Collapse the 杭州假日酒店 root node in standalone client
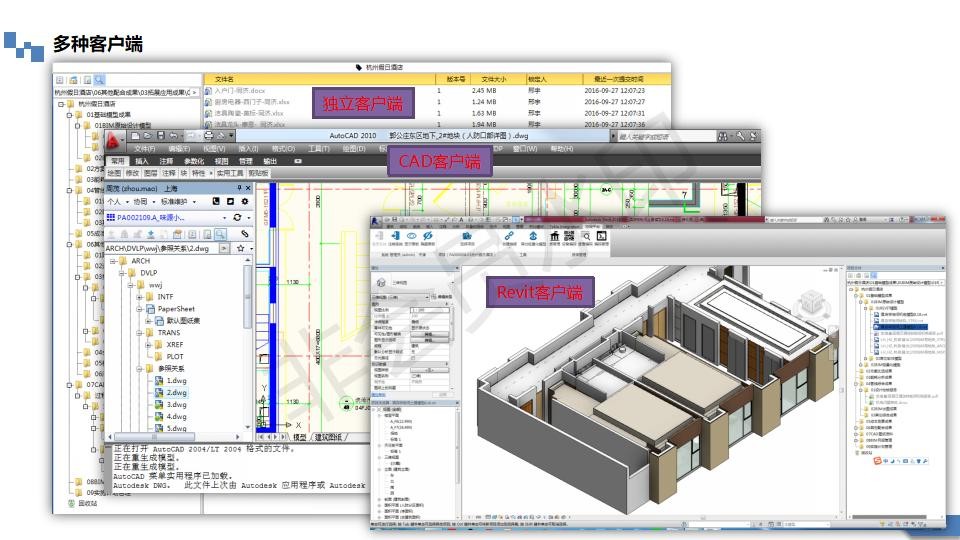Image resolution: width=960 pixels, height=540 pixels. click(61, 104)
